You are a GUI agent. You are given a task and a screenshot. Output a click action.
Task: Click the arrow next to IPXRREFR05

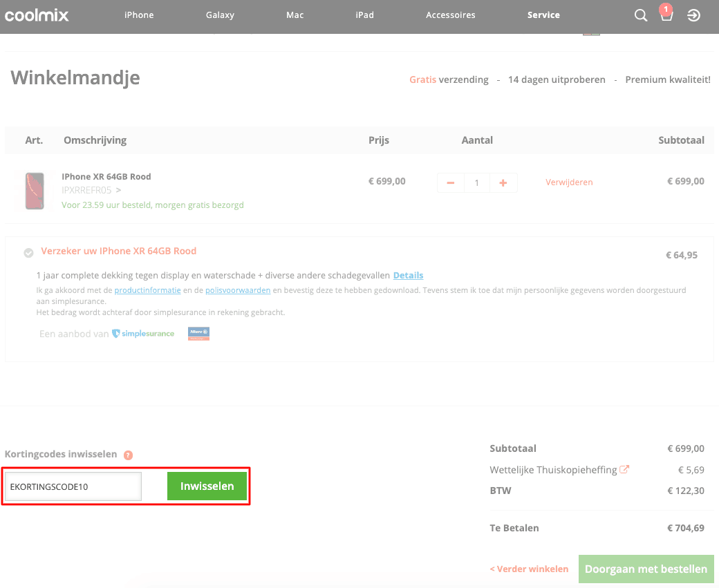click(x=118, y=190)
